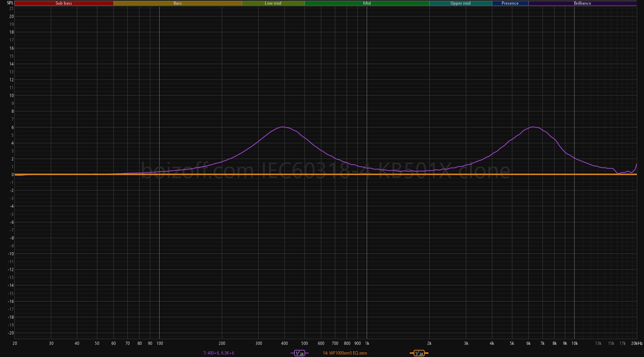This screenshot has height=357, width=644.
Task: Click the 0 dB label on SPL axis
Action: coord(12,175)
